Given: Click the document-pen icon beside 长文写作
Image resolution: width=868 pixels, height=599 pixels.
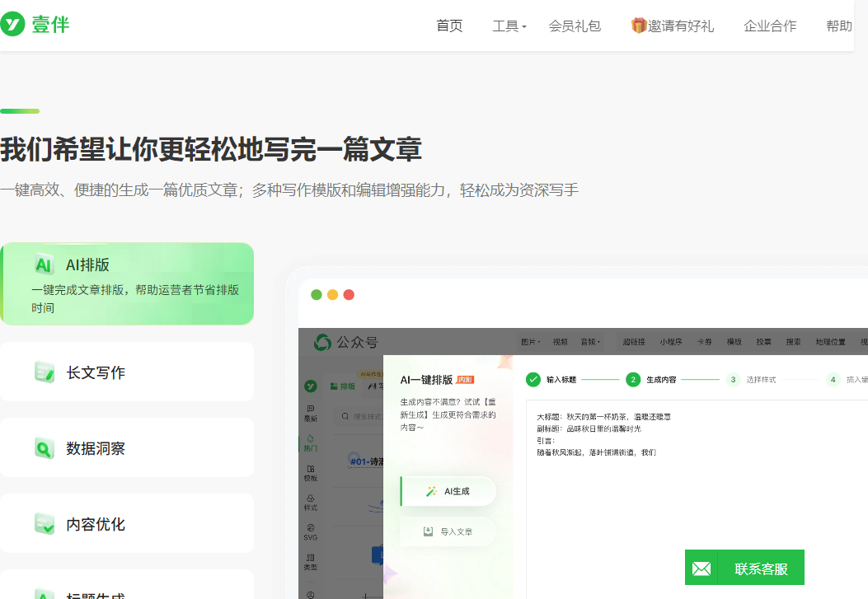Looking at the screenshot, I should click(45, 372).
